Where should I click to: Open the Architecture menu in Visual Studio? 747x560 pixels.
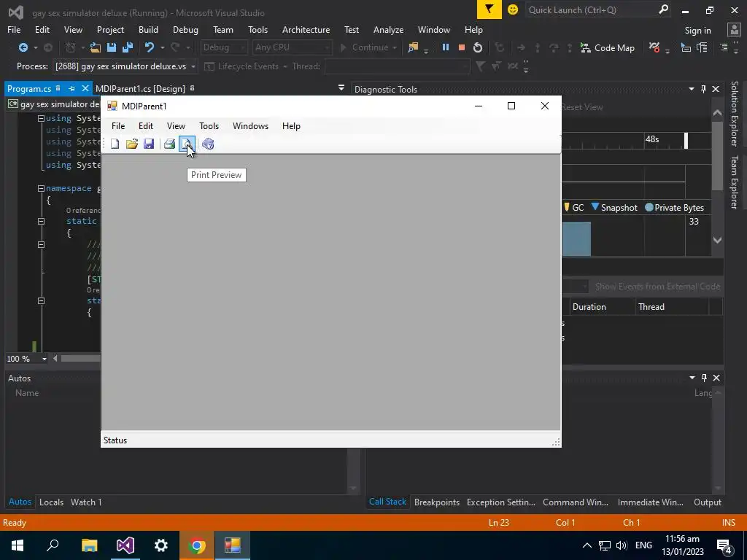(306, 29)
